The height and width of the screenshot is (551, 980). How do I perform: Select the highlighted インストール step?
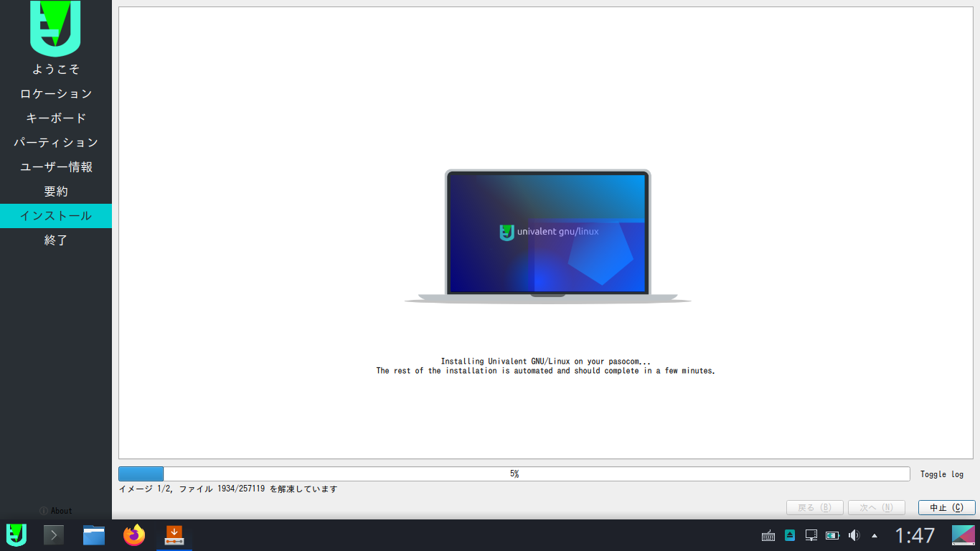pyautogui.click(x=56, y=216)
